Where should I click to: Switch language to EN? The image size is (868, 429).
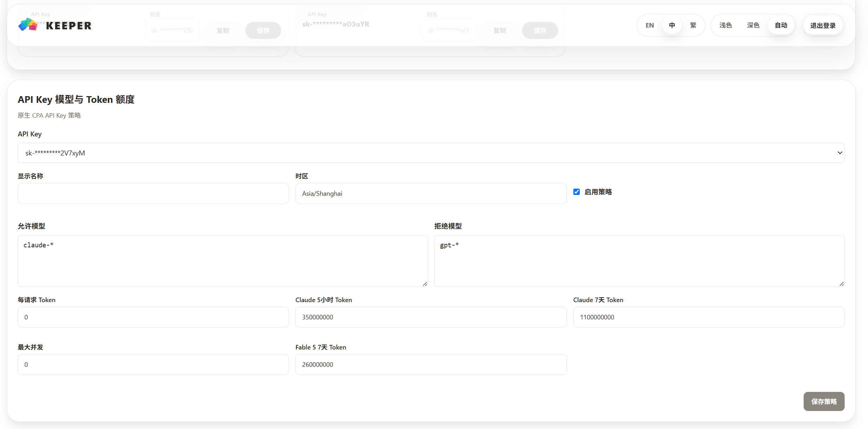pos(649,25)
